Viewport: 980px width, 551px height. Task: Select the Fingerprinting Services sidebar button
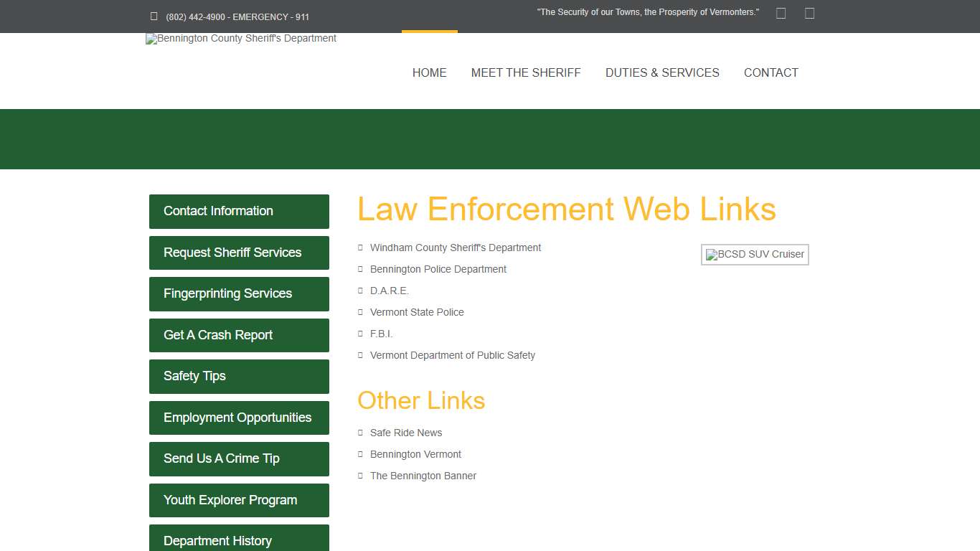tap(239, 293)
